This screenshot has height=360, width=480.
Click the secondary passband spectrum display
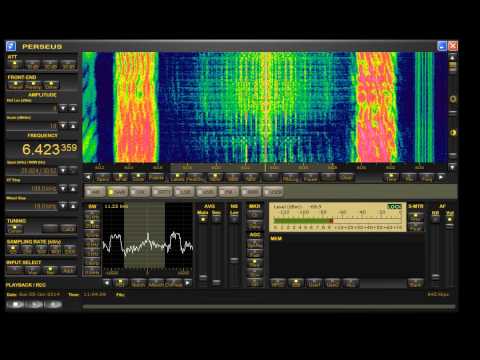(148, 238)
